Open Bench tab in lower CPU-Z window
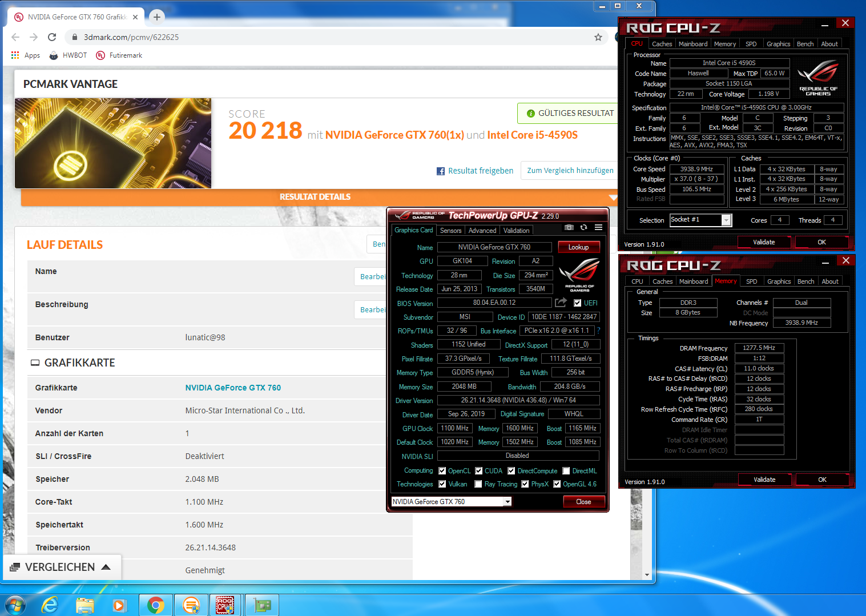Image resolution: width=866 pixels, height=616 pixels. [806, 281]
